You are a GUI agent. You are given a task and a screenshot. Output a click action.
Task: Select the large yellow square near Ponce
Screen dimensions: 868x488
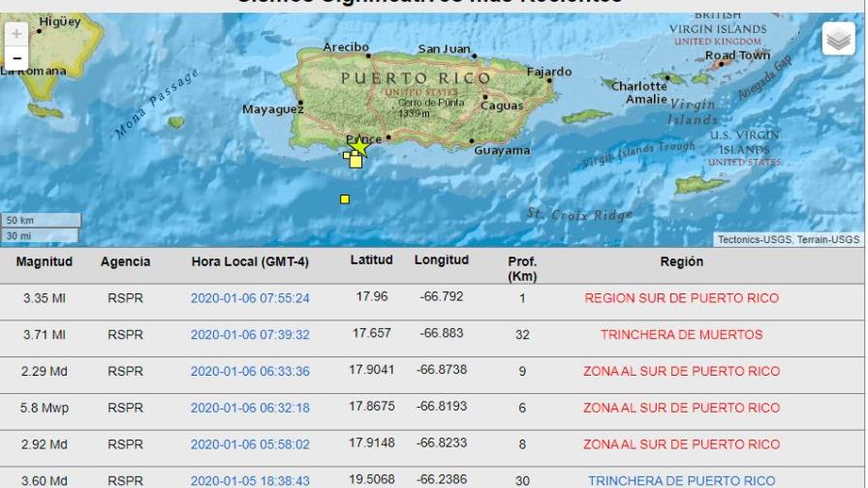[356, 162]
